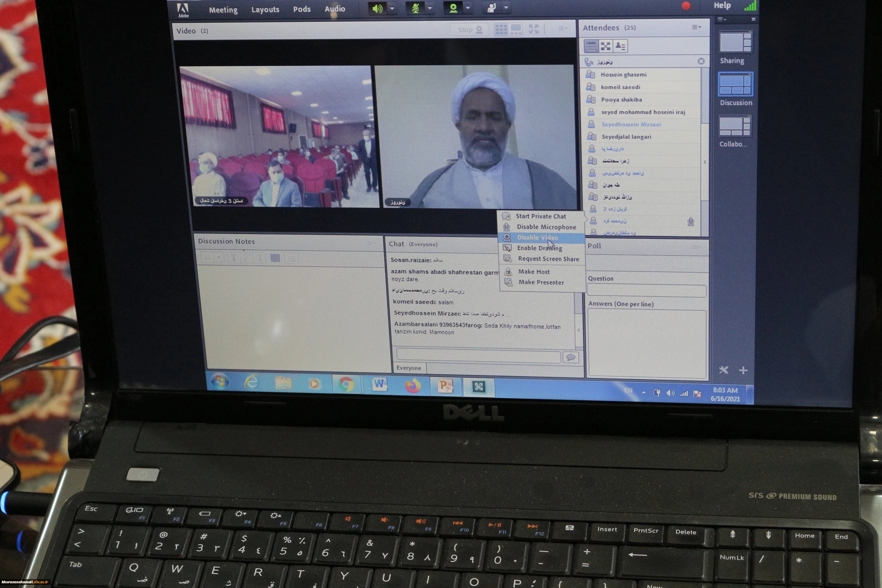Screen dimensions: 882x588
Task: Click the video grid layout icon
Action: point(501,30)
